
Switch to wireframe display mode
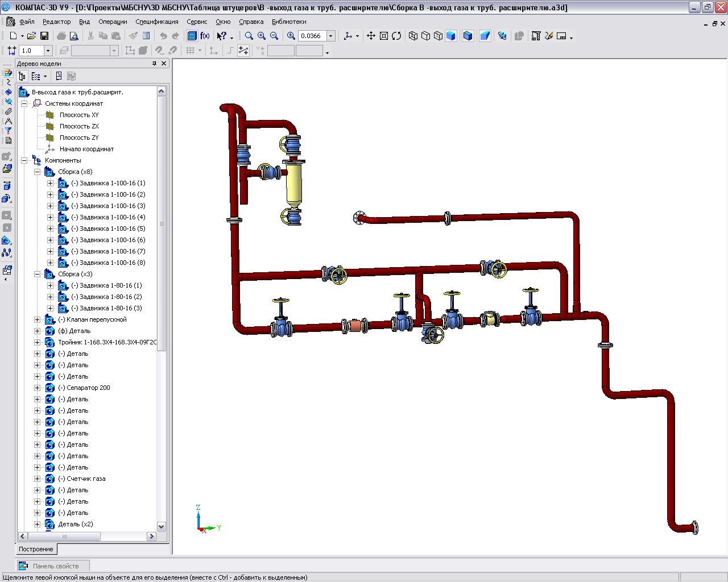[413, 36]
